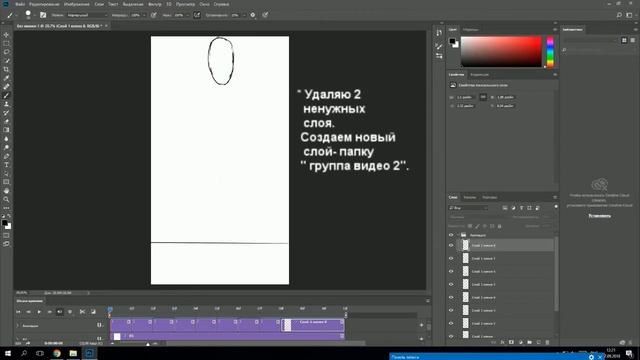The height and width of the screenshot is (360, 640).
Task: Toggle visibility of Слой 1 копия 7 layer
Action: point(451,258)
